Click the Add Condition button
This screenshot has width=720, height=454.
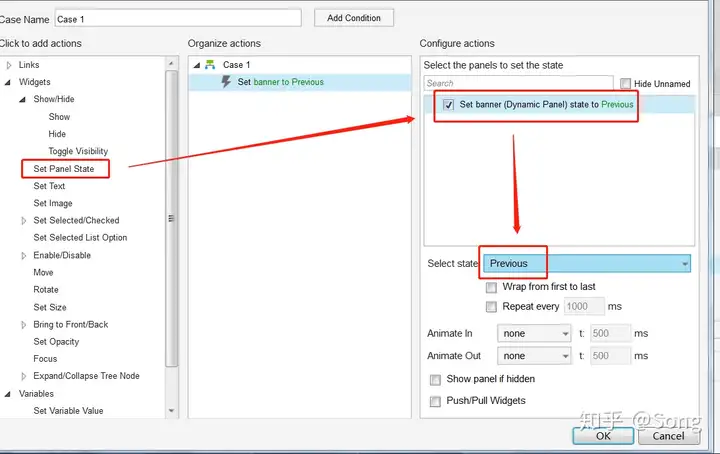coord(354,18)
